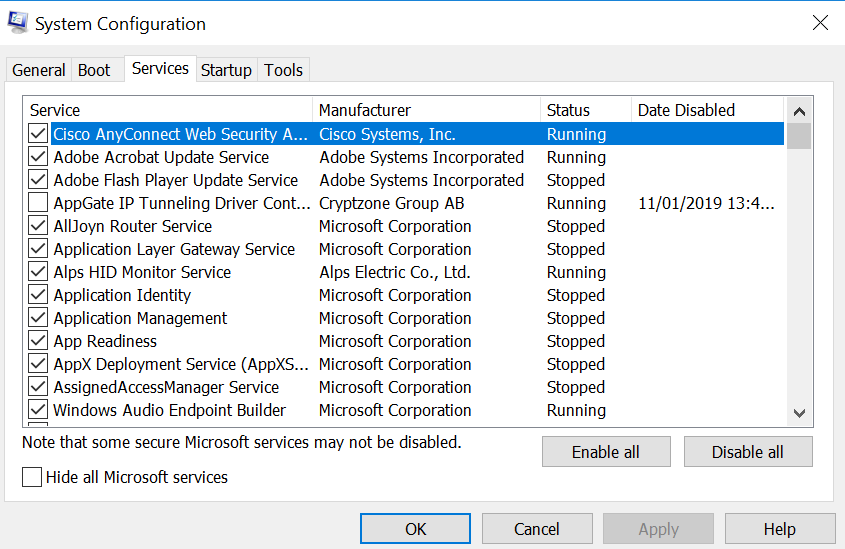Viewport: 845px width, 549px height.
Task: Confirm with the OK button
Action: (x=416, y=529)
